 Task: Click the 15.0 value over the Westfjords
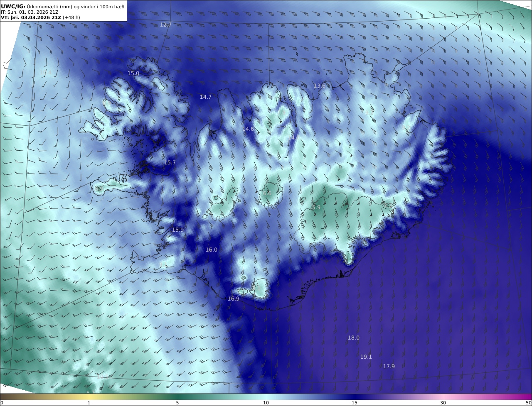tap(133, 73)
